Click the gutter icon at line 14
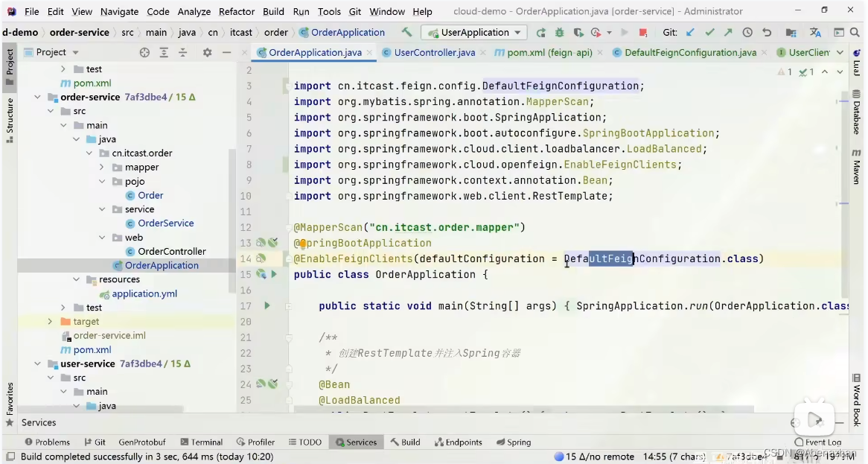868x464 pixels. [x=261, y=258]
